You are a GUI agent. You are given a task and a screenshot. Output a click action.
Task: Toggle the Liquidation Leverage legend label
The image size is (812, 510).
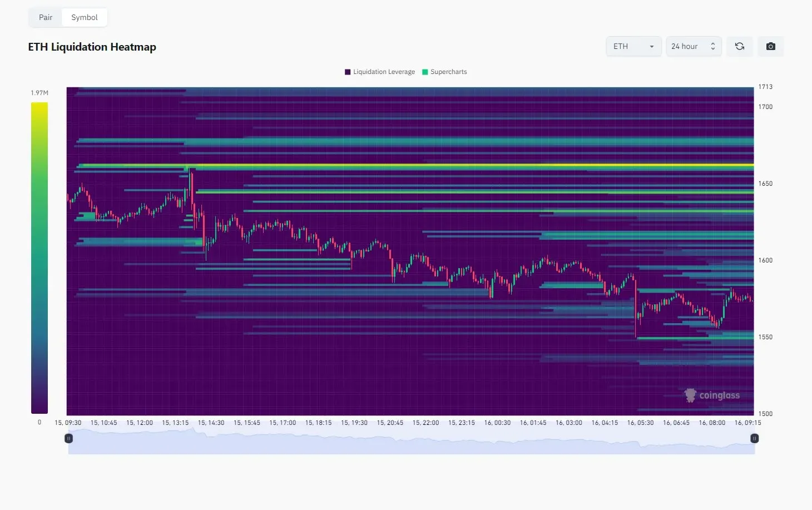(384, 72)
